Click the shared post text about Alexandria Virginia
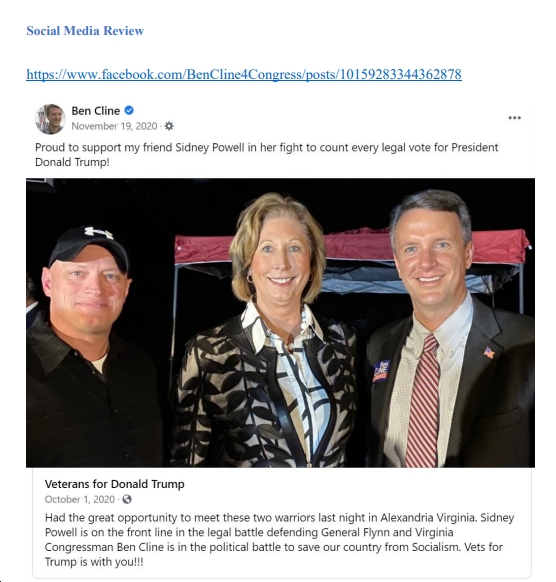 279,539
